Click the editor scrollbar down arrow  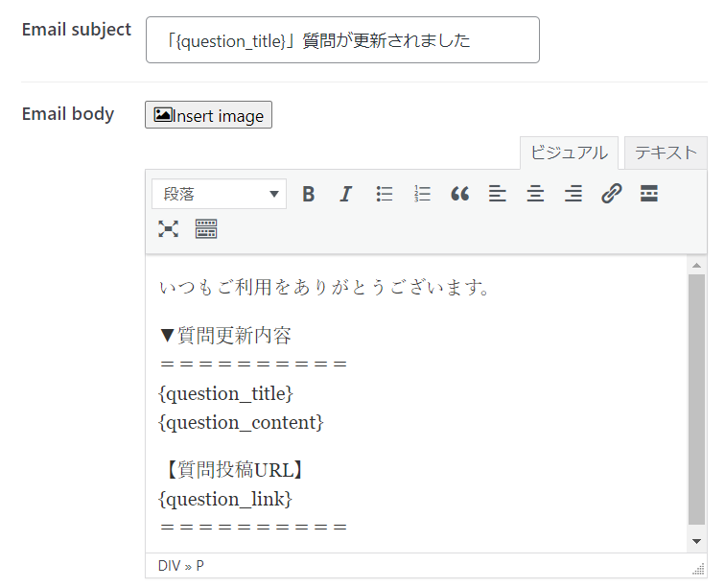[697, 542]
